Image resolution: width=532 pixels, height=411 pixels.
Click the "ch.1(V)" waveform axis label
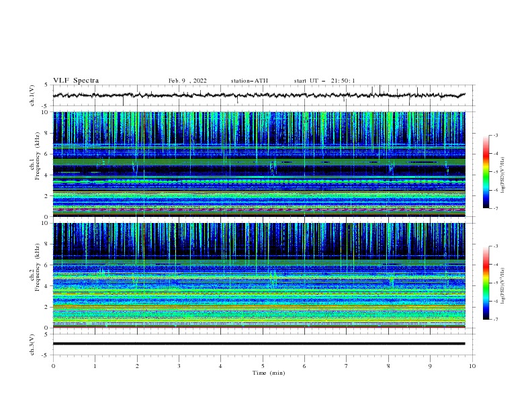(x=32, y=95)
